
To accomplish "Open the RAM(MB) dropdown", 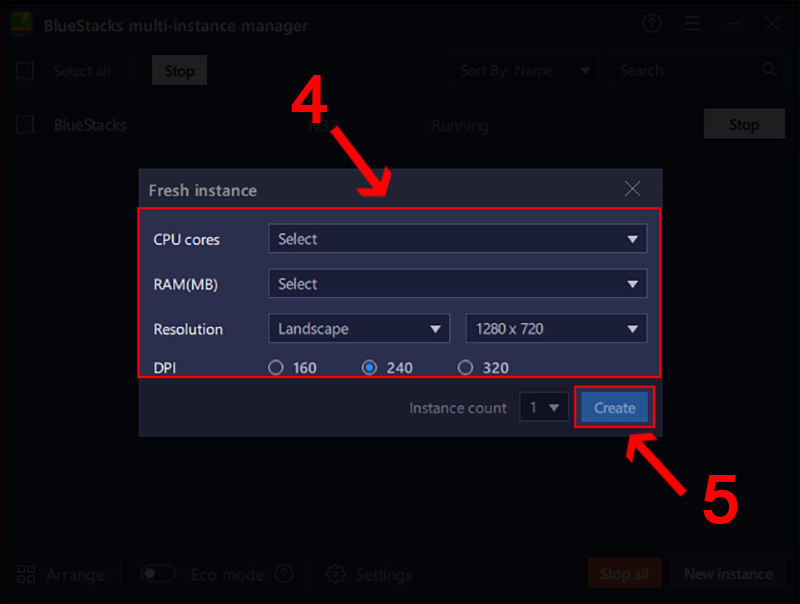I will [457, 284].
